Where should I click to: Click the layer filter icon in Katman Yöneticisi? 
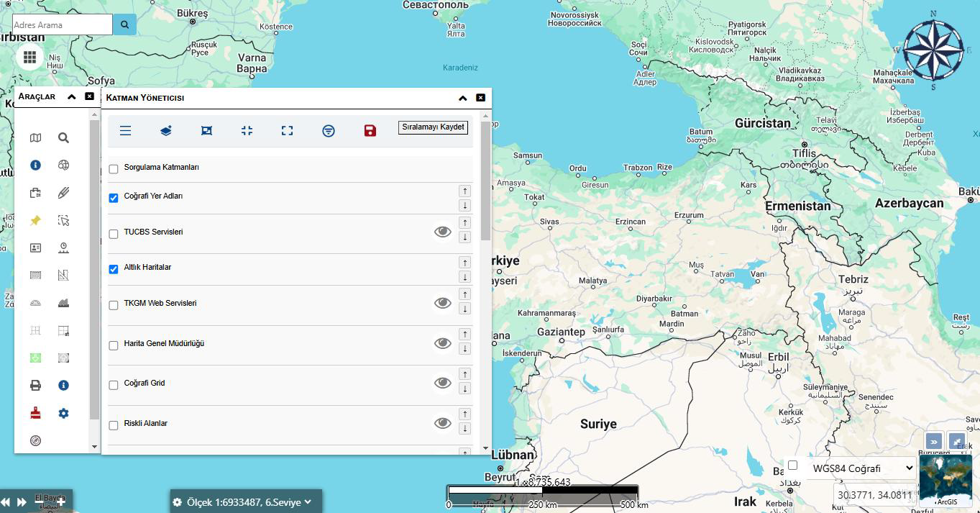coord(329,130)
